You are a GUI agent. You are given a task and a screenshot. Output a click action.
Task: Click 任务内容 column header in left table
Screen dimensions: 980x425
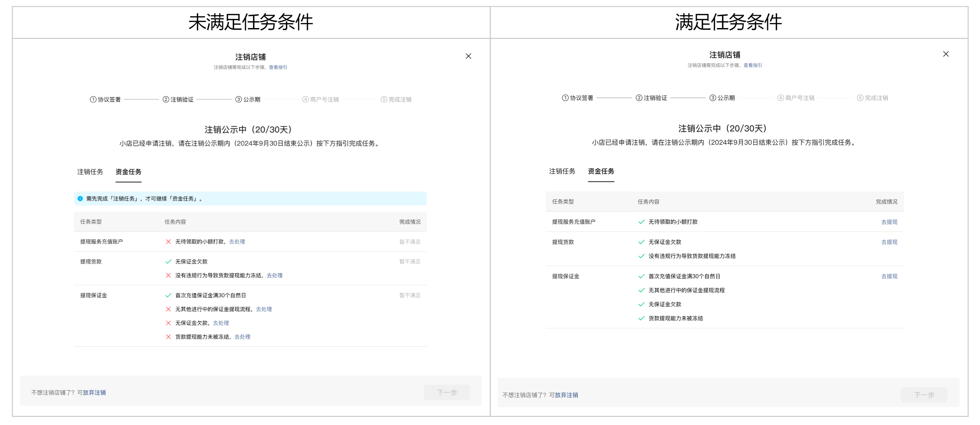pyautogui.click(x=175, y=222)
